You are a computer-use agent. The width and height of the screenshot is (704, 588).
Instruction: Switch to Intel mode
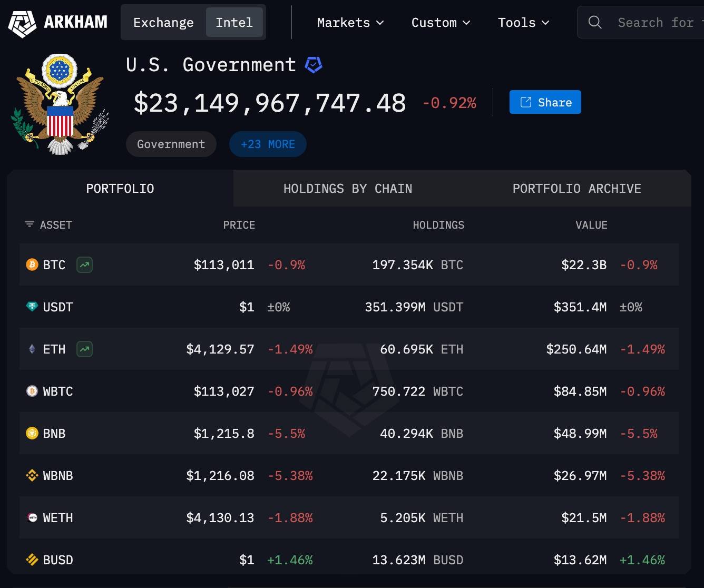click(234, 23)
